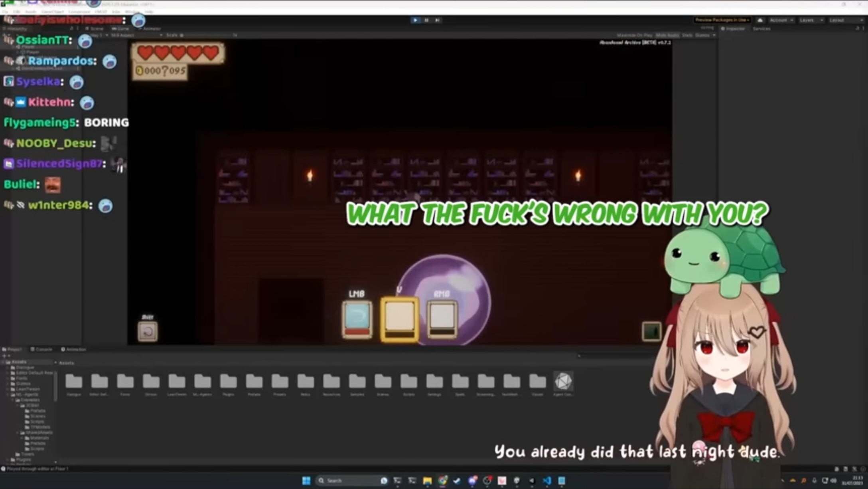The height and width of the screenshot is (489, 868).
Task: Open the Dialogue folder thumbnail in Assets
Action: pyautogui.click(x=74, y=381)
